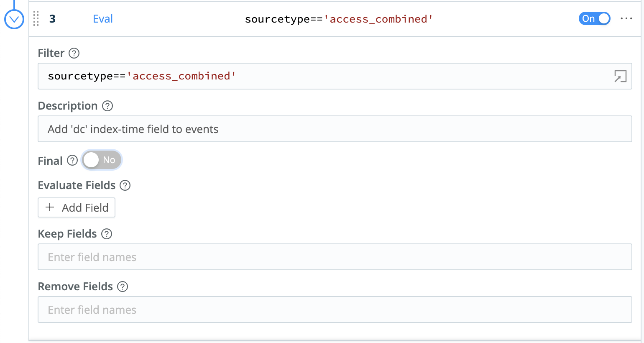644x343 pixels.
Task: Open the more options ellipsis menu
Action: pos(626,19)
